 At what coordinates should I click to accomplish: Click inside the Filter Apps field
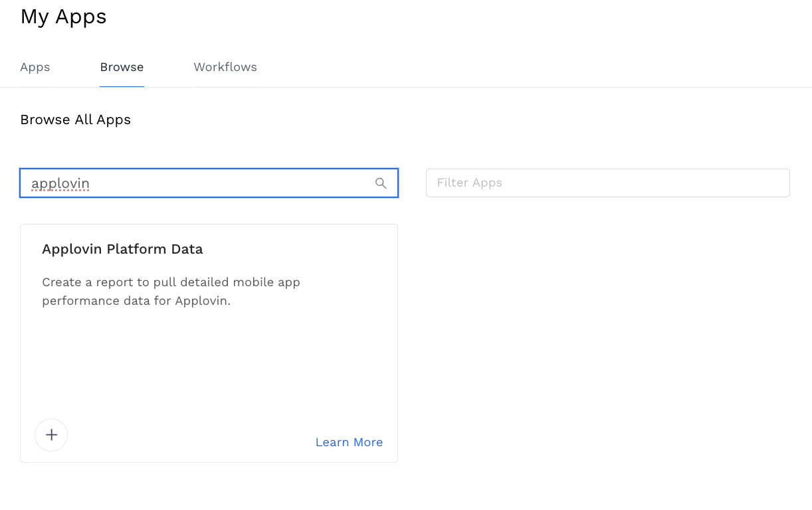[x=608, y=183]
